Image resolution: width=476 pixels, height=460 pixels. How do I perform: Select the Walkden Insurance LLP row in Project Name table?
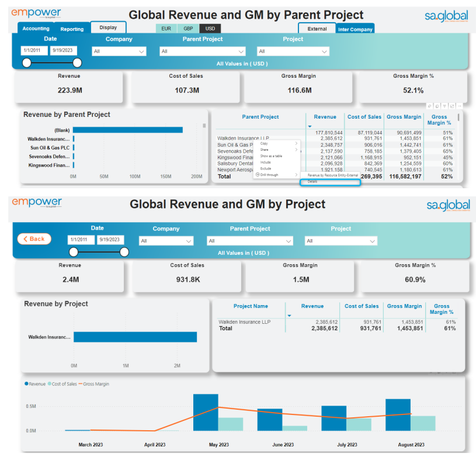pyautogui.click(x=337, y=322)
